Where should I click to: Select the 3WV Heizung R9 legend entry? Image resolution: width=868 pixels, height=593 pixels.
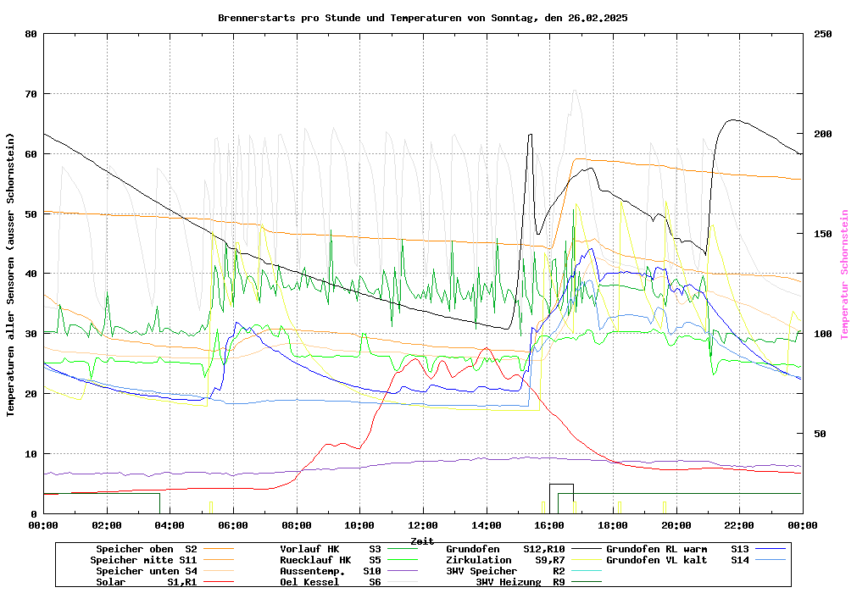520,582
